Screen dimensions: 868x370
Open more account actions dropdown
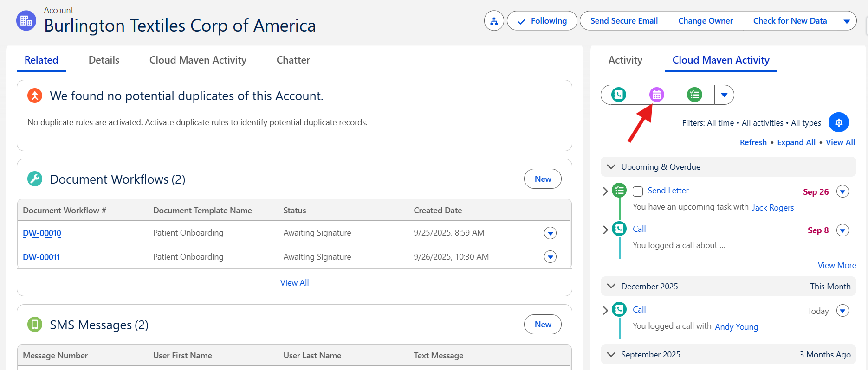[847, 21]
